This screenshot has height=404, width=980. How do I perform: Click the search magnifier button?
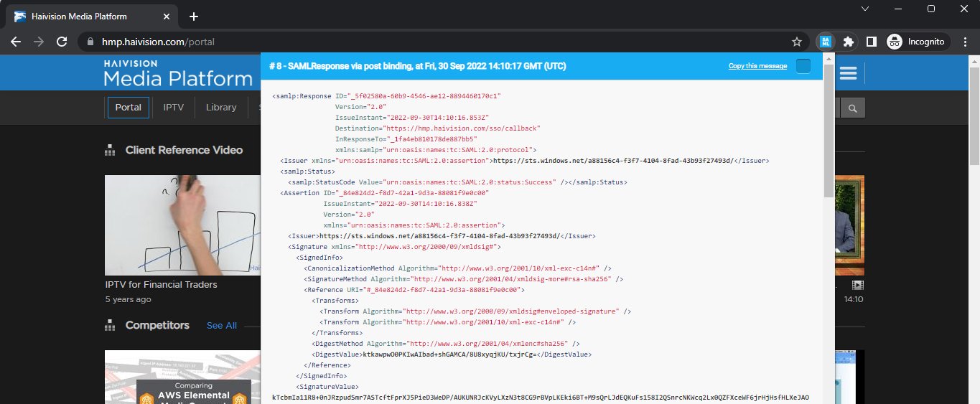[x=853, y=108]
